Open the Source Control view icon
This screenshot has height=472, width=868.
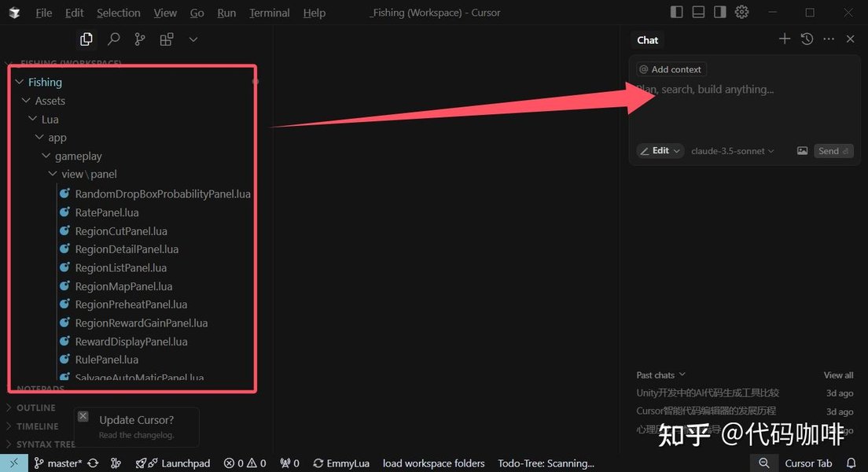pos(139,39)
